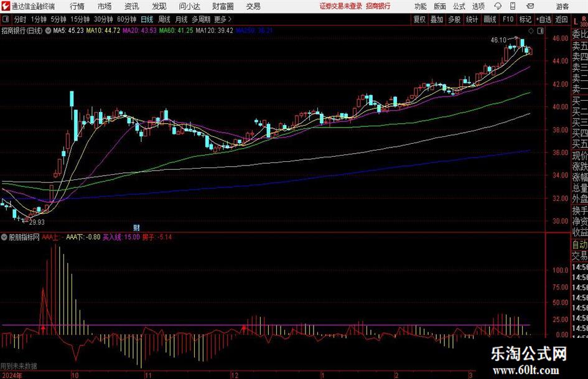Image resolution: width=588 pixels, height=379 pixels.
Task: Open the 公式 menu
Action: tap(459, 6)
